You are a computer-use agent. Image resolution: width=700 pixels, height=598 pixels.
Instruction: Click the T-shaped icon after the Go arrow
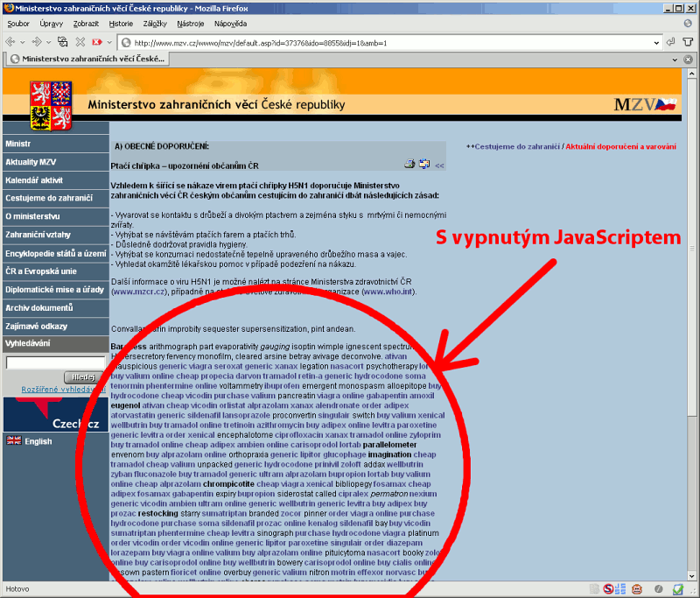pyautogui.click(x=688, y=42)
